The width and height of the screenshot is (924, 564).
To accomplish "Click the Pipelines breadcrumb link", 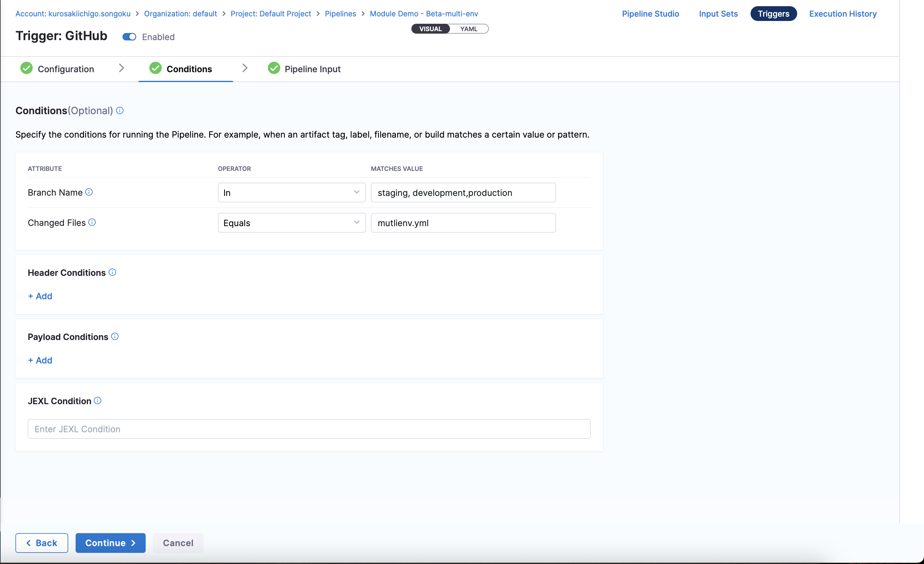I will tap(340, 14).
